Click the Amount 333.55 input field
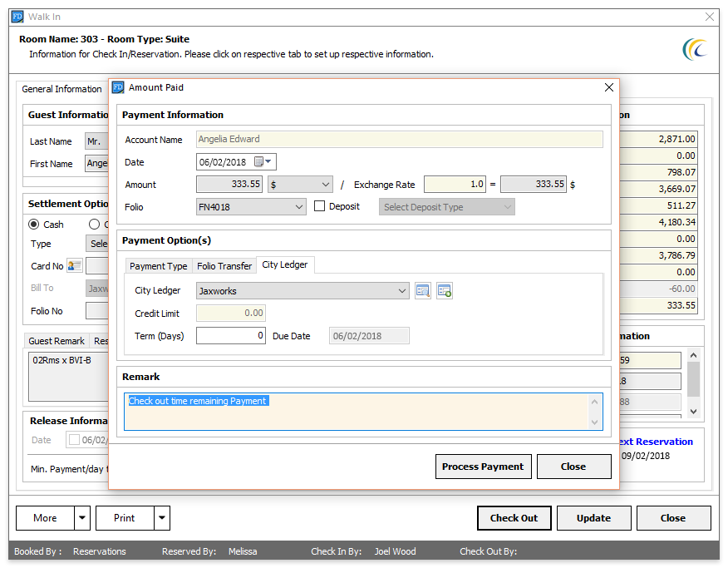Screen dimensions: 728x568 [x=229, y=185]
